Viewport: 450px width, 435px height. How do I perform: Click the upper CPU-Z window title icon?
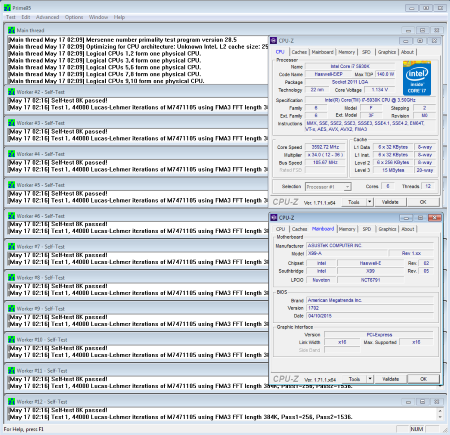(274, 41)
